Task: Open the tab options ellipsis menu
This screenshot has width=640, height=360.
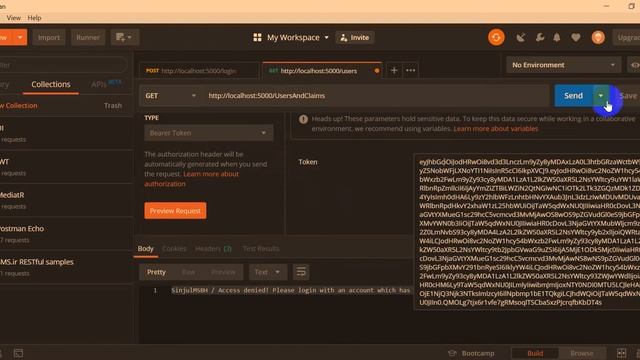Action: click(x=411, y=71)
